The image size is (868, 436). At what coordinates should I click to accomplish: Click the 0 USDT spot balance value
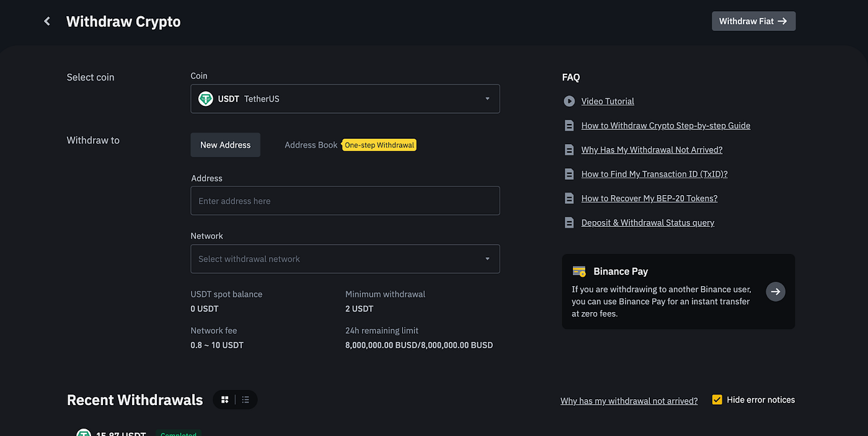205,308
